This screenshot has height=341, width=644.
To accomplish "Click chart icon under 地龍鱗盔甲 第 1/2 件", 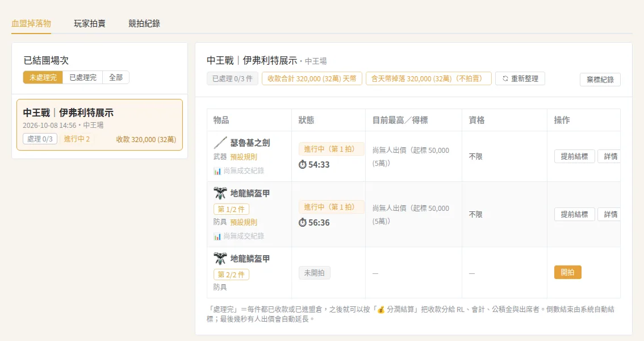I will [x=218, y=236].
